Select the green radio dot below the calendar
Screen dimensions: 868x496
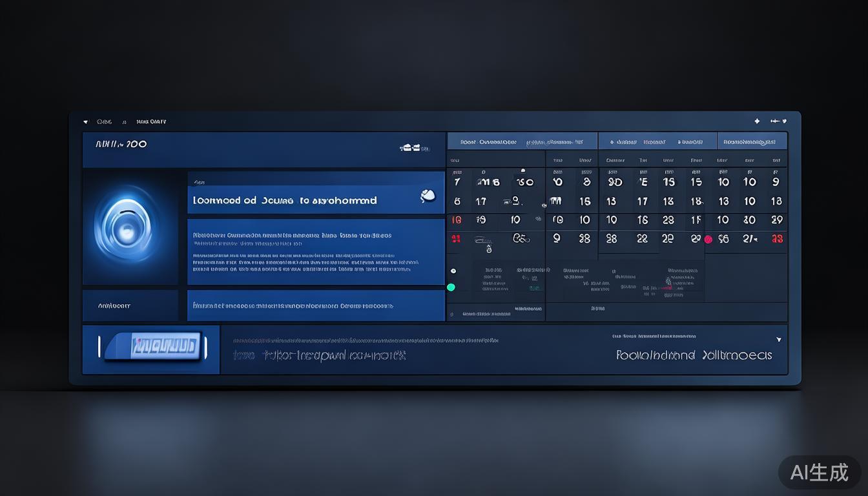451,287
